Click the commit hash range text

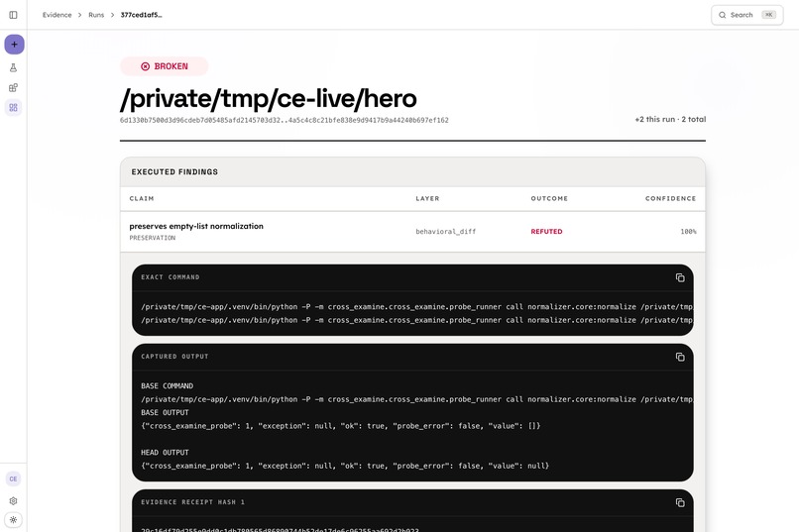pyautogui.click(x=285, y=120)
